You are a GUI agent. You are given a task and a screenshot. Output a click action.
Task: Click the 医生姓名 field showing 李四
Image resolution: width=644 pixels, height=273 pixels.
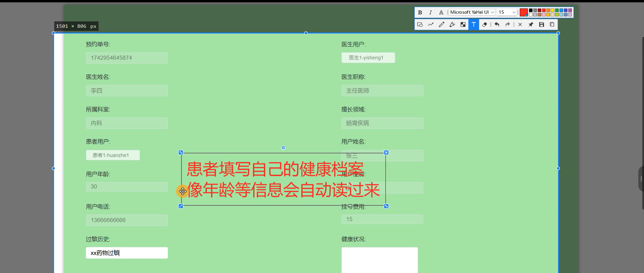(x=127, y=90)
